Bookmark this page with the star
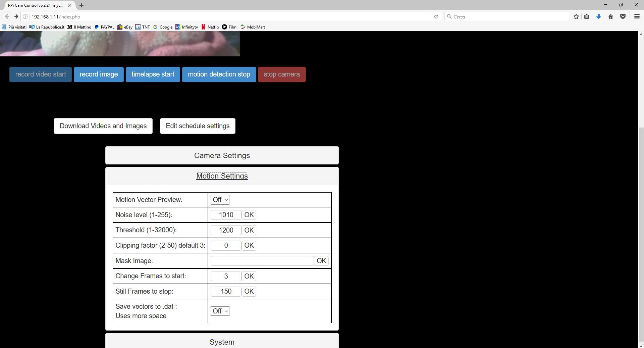The width and height of the screenshot is (644, 348). (576, 16)
